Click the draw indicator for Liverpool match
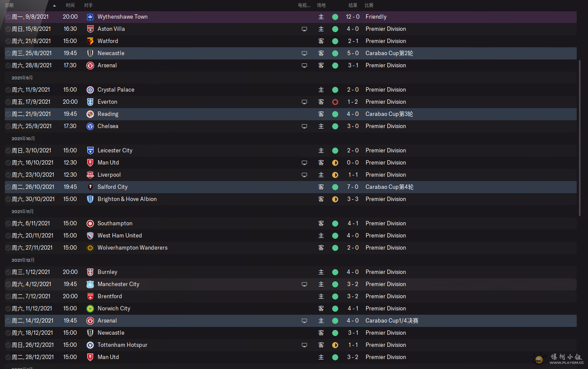The height and width of the screenshot is (369, 588). [x=335, y=175]
